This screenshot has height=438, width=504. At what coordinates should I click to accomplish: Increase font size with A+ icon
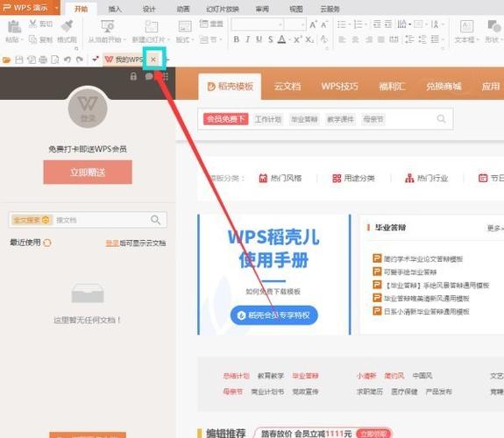(x=314, y=25)
